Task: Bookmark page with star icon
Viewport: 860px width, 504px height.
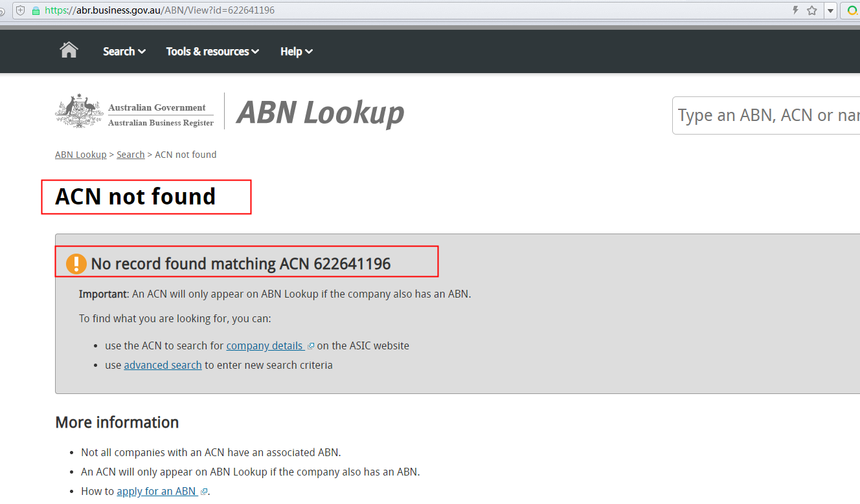Action: click(x=812, y=10)
